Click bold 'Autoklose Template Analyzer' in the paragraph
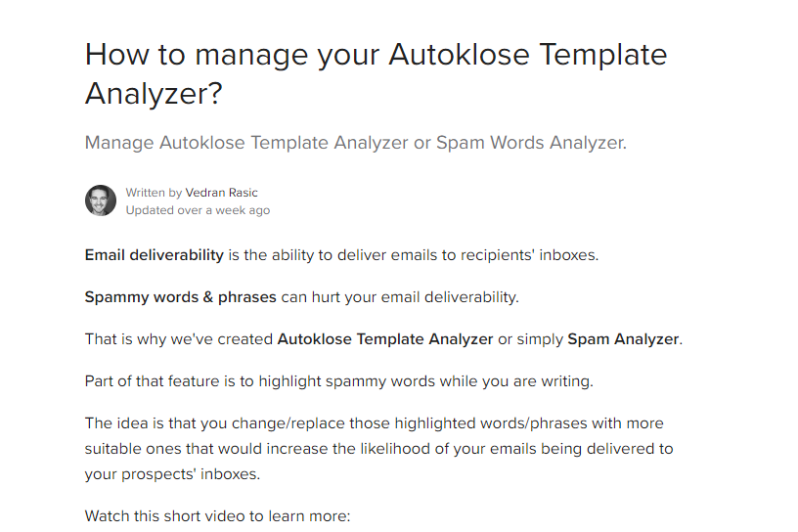Viewport: 798px width, 532px height. tap(385, 339)
